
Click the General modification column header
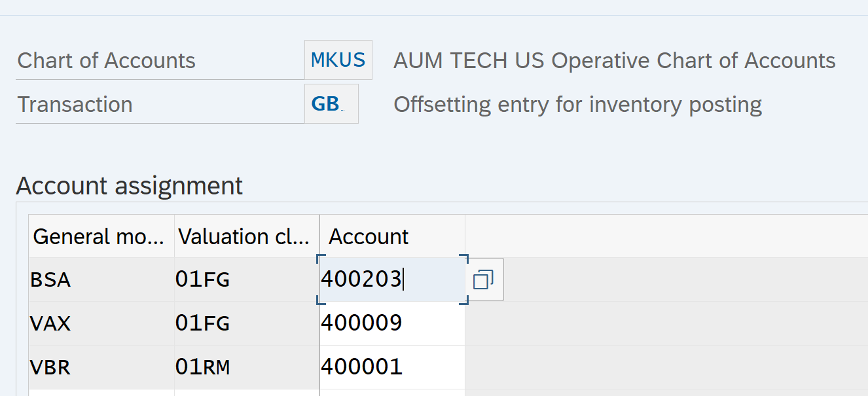pyautogui.click(x=101, y=236)
